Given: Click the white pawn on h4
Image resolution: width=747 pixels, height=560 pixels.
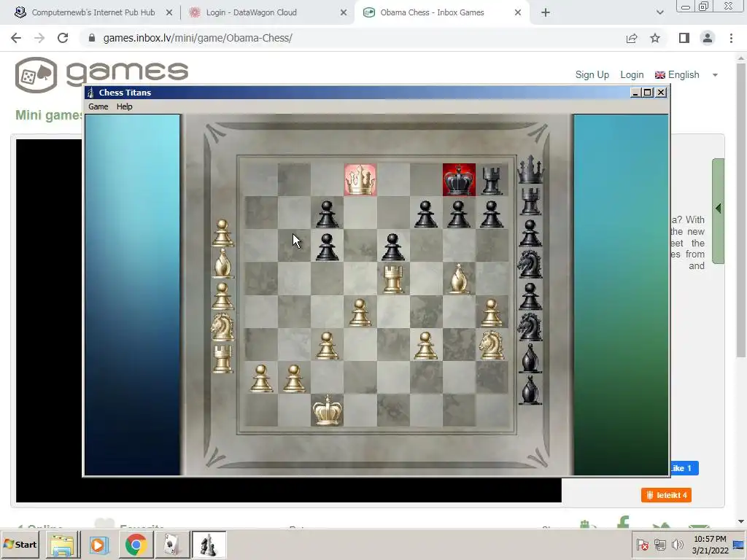Looking at the screenshot, I should click(x=492, y=312).
